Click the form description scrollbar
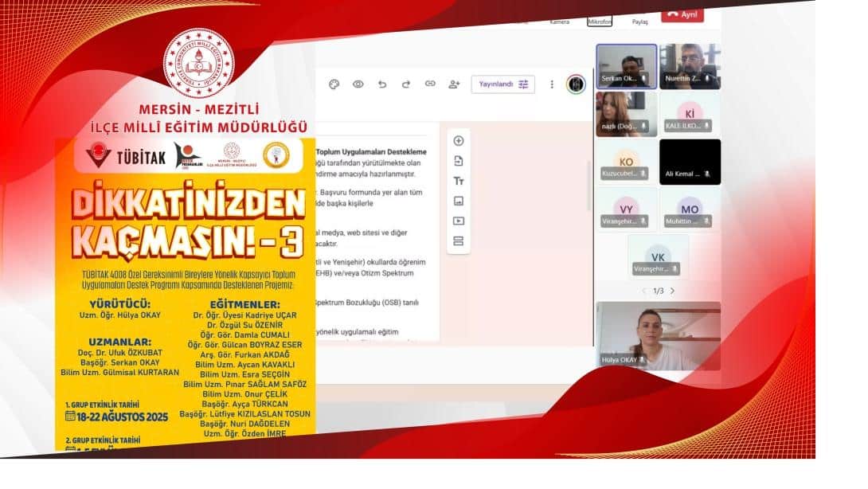This screenshot has height=489, width=868. (589, 186)
